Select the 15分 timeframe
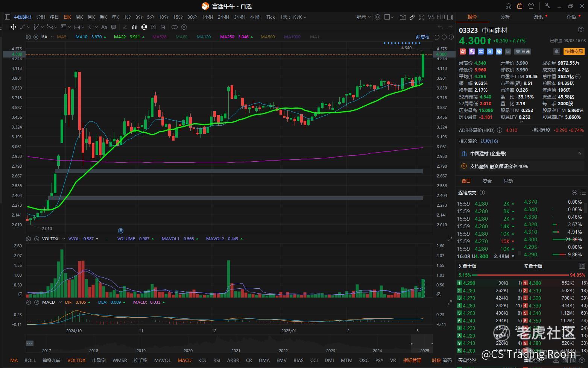 [x=178, y=17]
